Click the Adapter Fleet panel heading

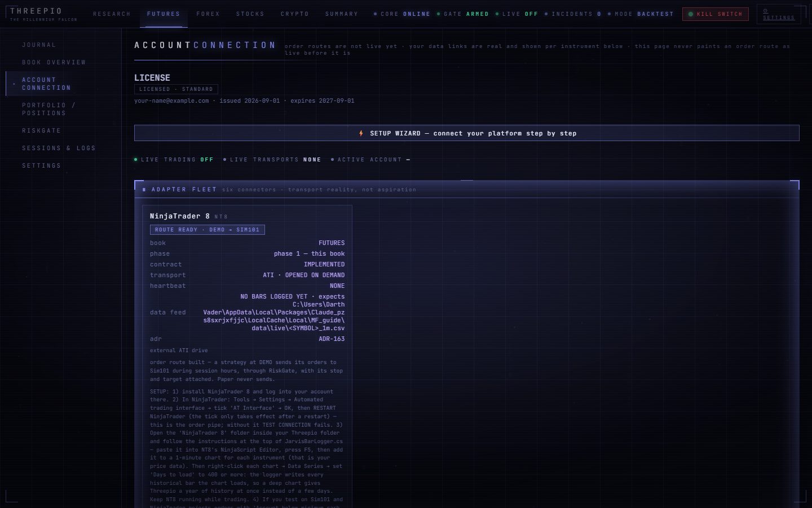click(184, 190)
